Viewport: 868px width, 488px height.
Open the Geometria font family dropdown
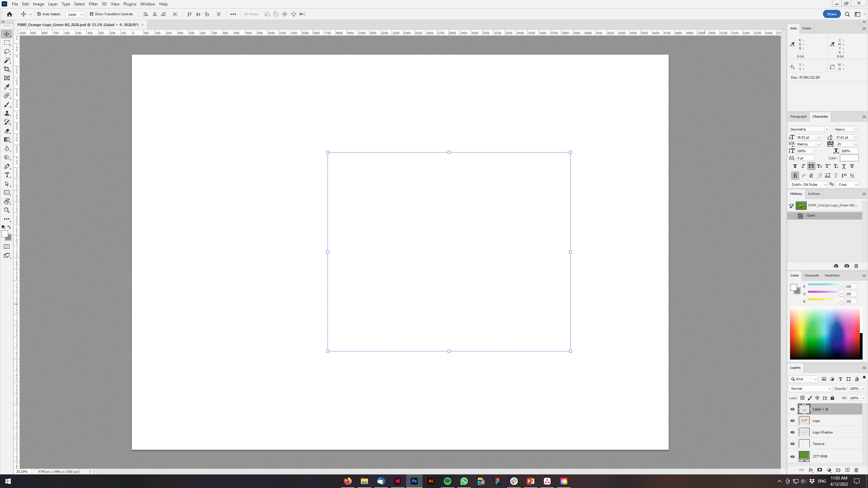809,129
